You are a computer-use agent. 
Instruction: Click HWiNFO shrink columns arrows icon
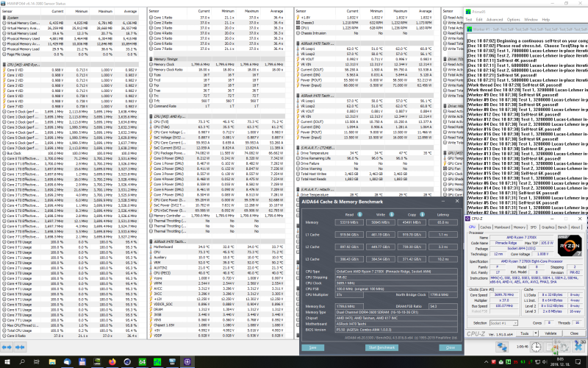pos(20,347)
